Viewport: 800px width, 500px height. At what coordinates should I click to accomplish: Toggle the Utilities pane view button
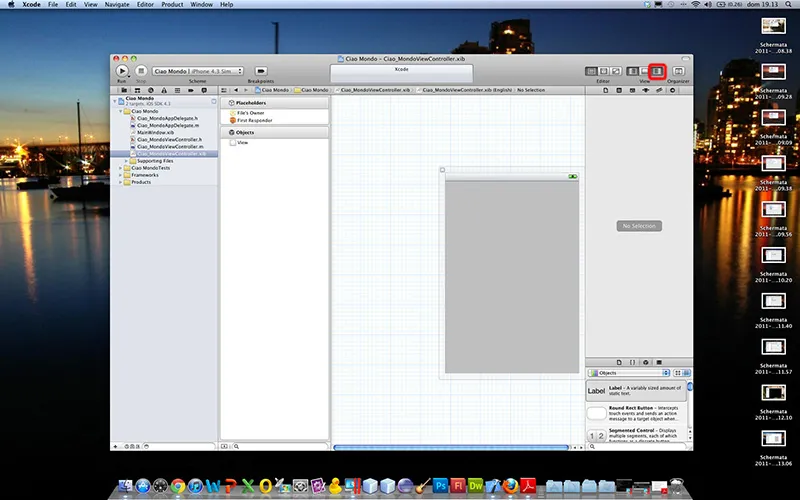pyautogui.click(x=657, y=71)
